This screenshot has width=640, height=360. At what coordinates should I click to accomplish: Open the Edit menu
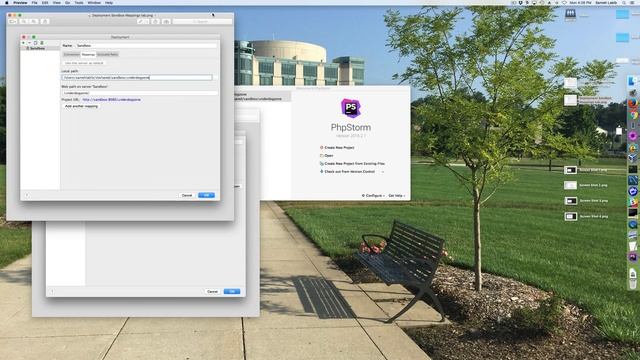45,2
